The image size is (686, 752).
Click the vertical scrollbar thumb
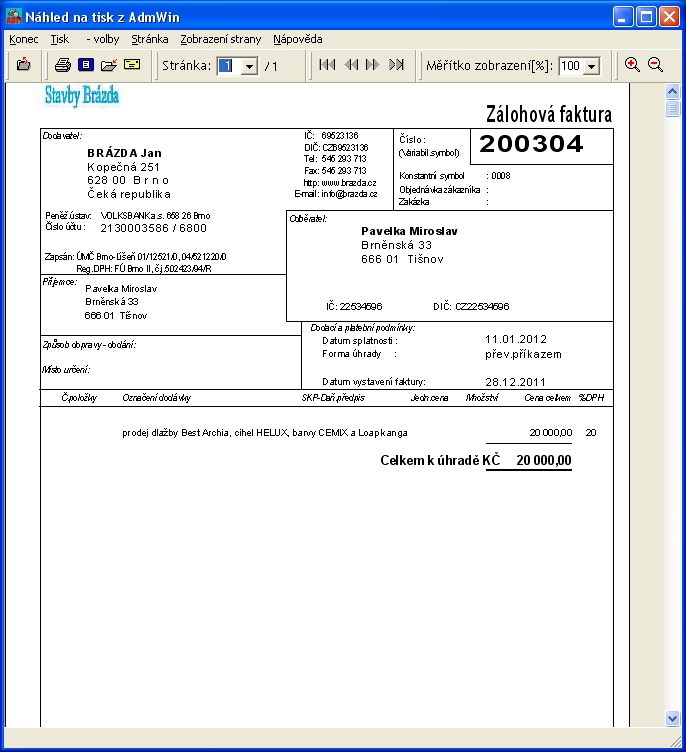point(673,108)
